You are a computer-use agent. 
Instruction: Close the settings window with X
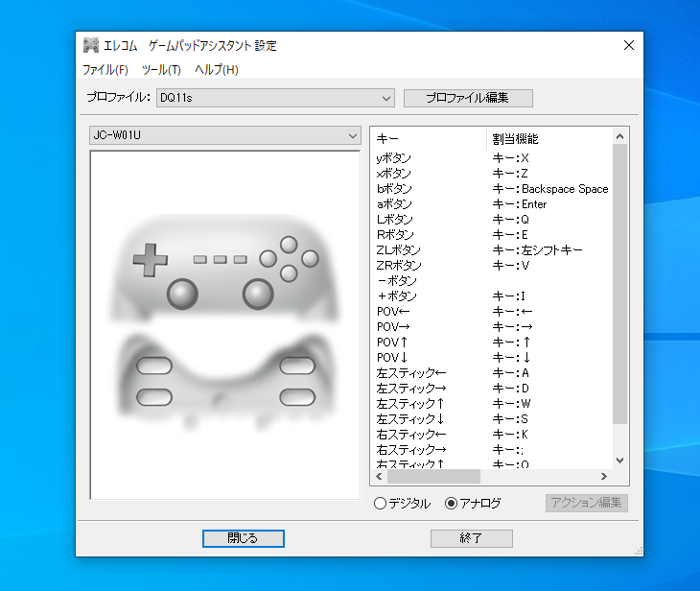tap(629, 45)
